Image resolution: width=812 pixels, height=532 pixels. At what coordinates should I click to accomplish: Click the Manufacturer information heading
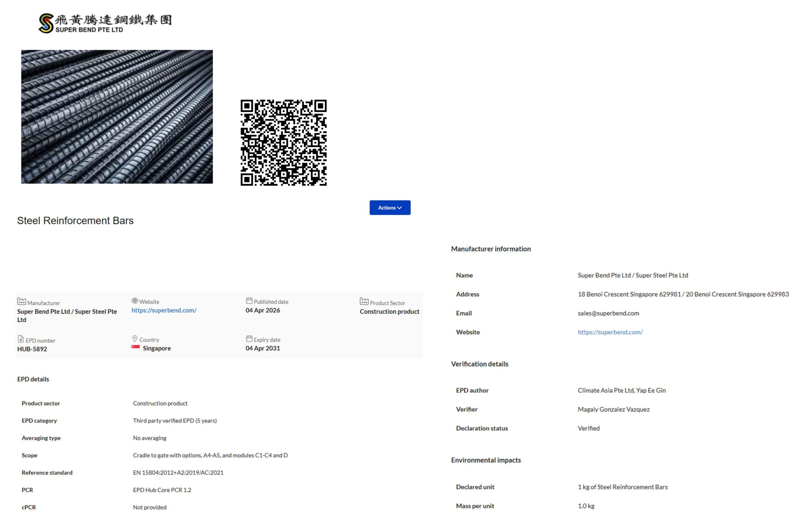point(491,249)
